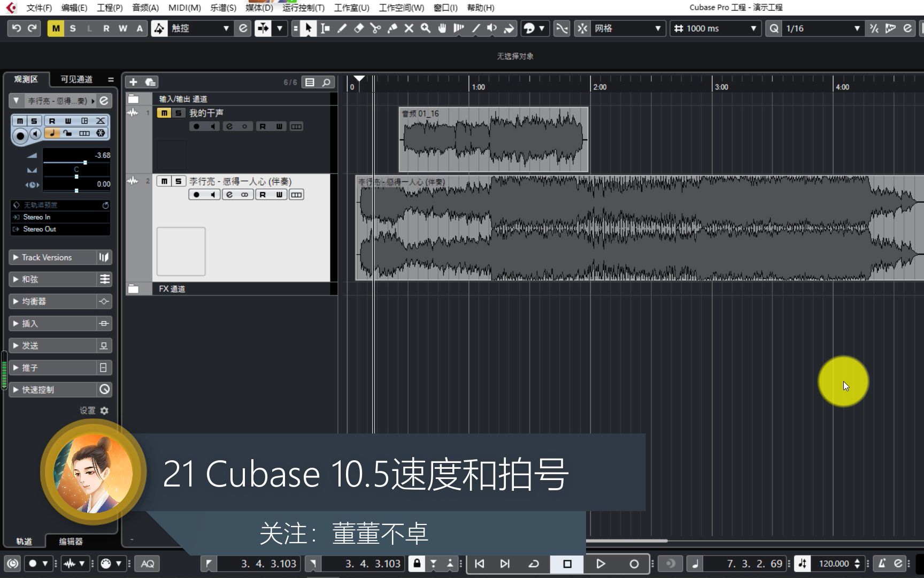Screen dimensions: 924x578
Task: Toggle the transport Cycle loop button
Action: coord(534,564)
